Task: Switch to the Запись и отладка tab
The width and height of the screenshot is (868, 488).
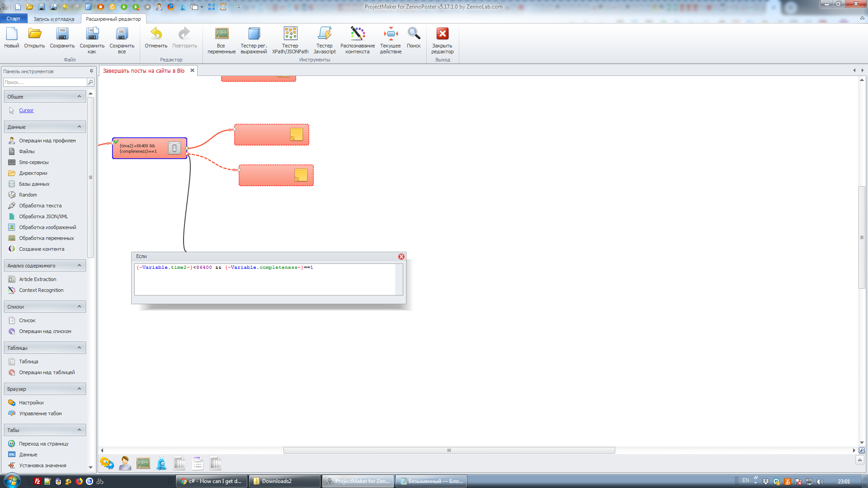Action: point(54,19)
